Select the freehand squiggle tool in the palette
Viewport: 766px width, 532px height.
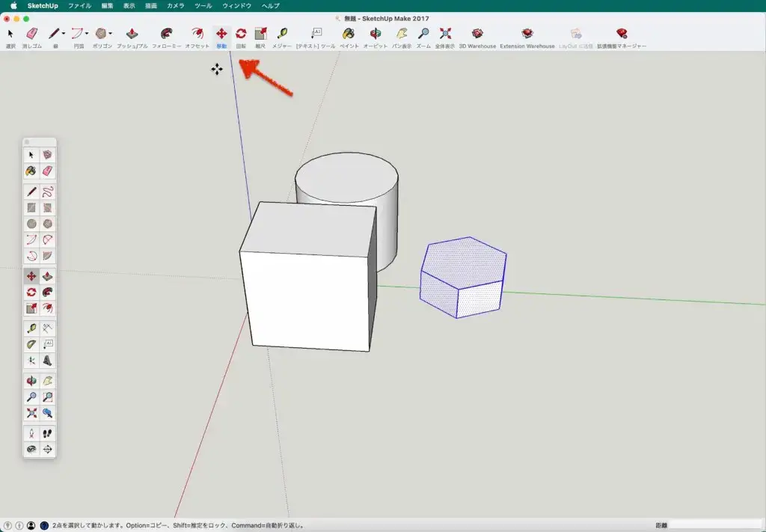tap(47, 192)
